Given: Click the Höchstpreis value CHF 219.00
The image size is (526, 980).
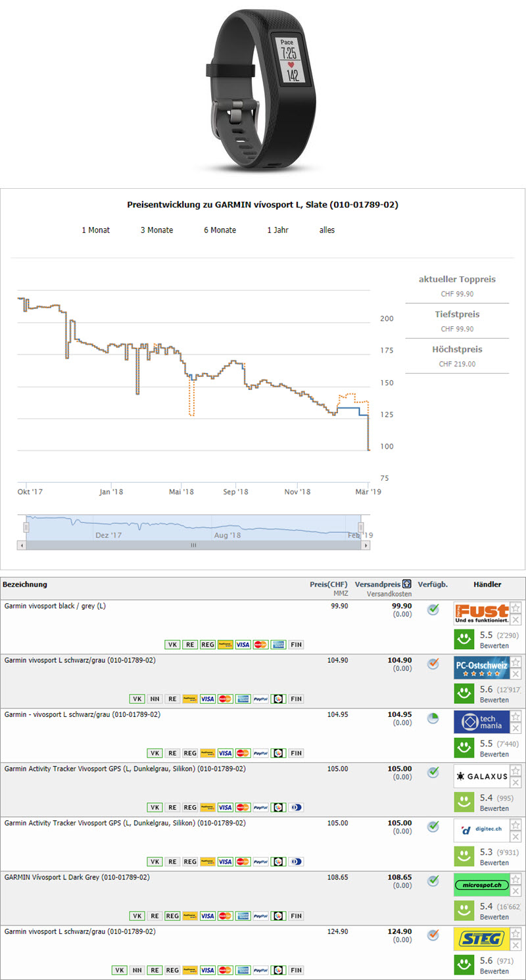Looking at the screenshot, I should click(x=457, y=364).
